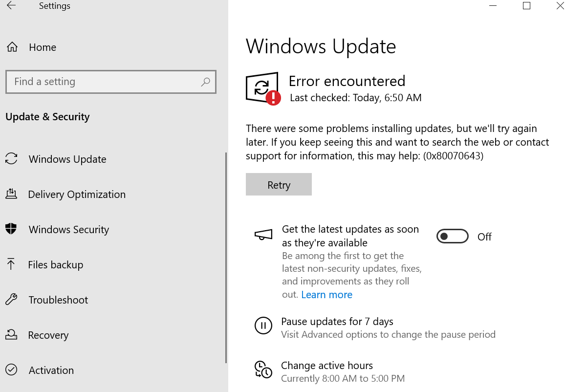Click the Activation checkmark circle icon

(11, 370)
